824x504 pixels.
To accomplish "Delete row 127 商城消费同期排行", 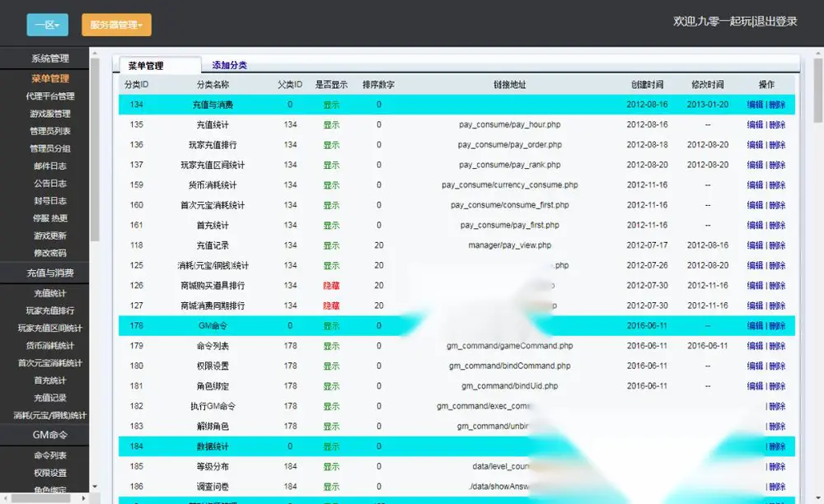I will [x=777, y=306].
